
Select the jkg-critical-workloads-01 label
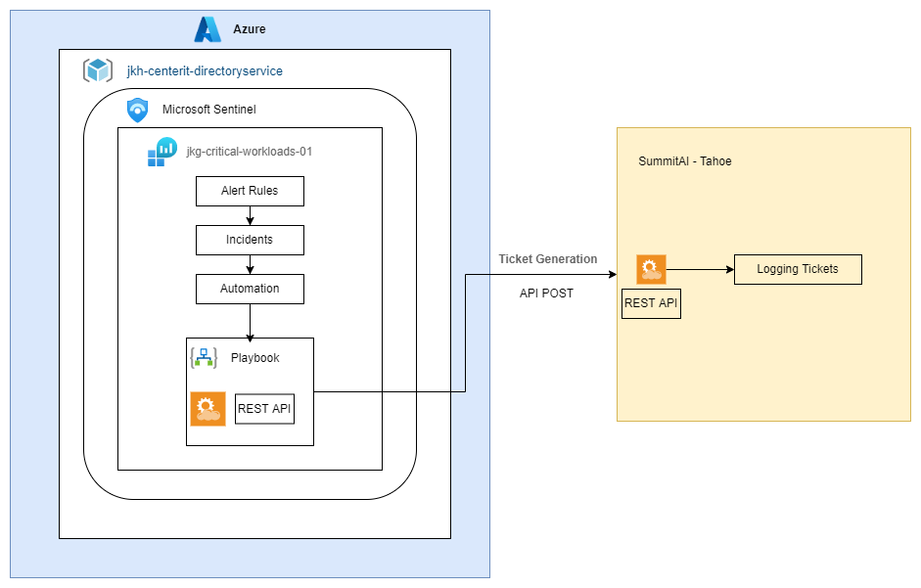point(249,152)
